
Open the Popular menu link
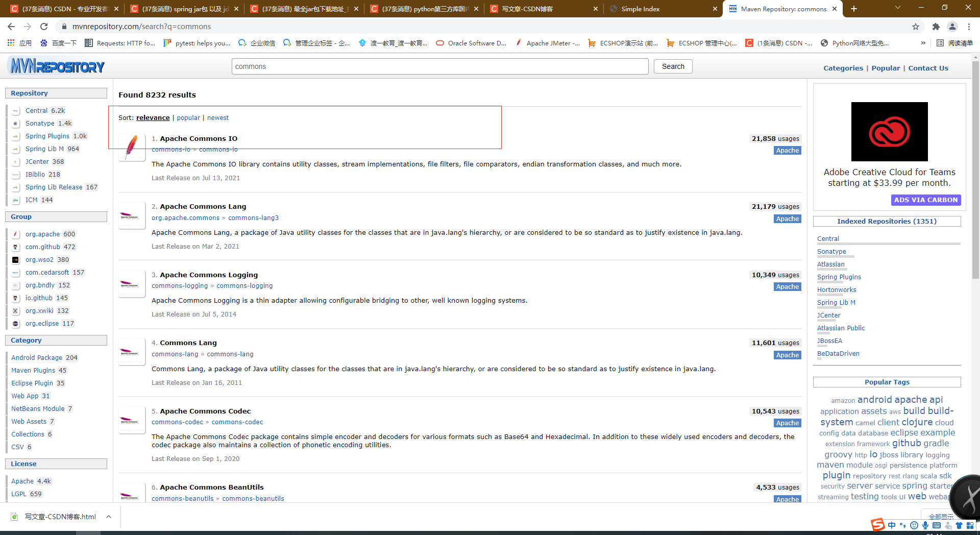(886, 68)
